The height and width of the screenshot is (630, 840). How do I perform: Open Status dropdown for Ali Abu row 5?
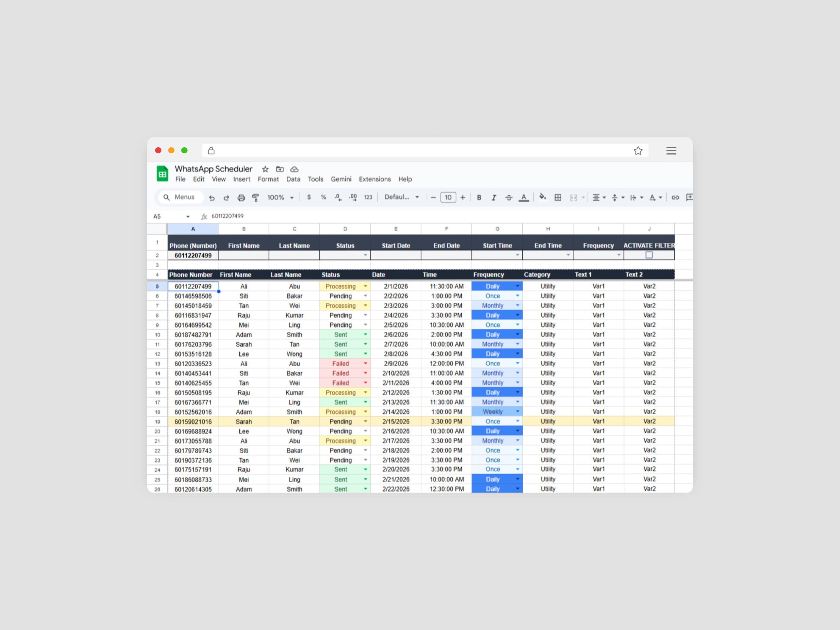tap(365, 286)
